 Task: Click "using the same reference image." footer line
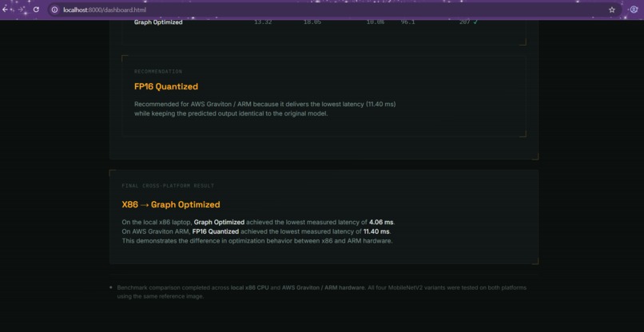(x=161, y=297)
